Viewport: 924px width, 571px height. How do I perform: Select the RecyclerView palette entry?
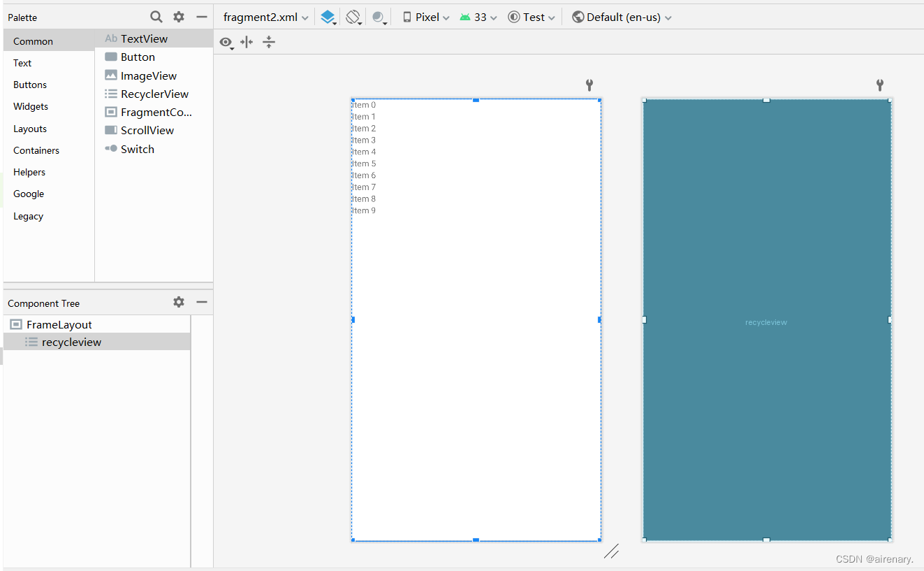[152, 94]
